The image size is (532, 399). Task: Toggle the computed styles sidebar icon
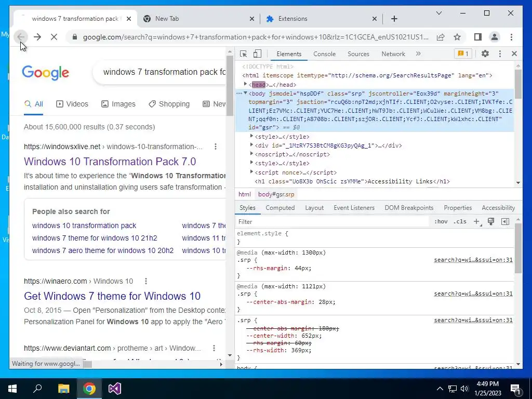tap(505, 221)
